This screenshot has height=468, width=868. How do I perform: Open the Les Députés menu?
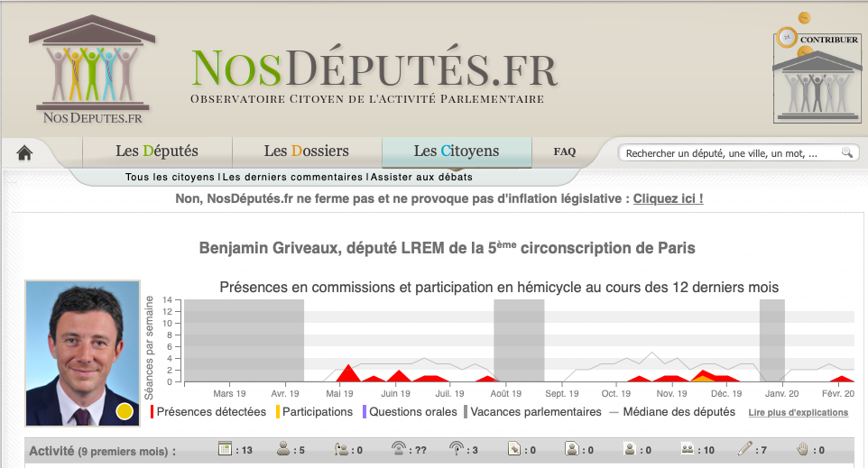tap(157, 151)
